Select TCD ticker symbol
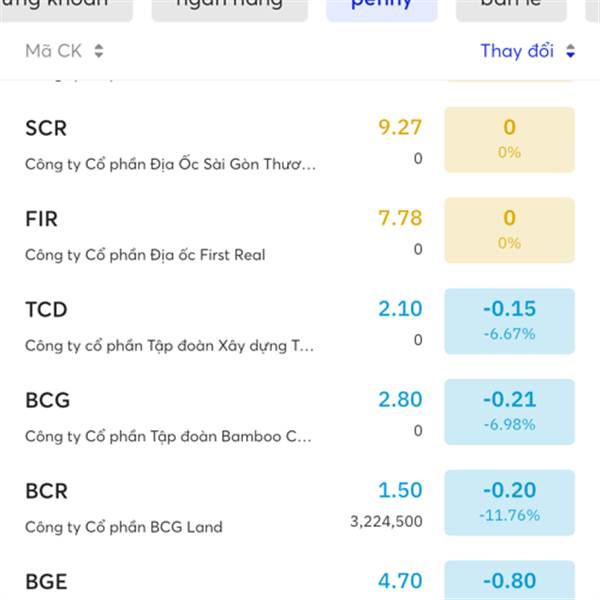 (x=47, y=310)
